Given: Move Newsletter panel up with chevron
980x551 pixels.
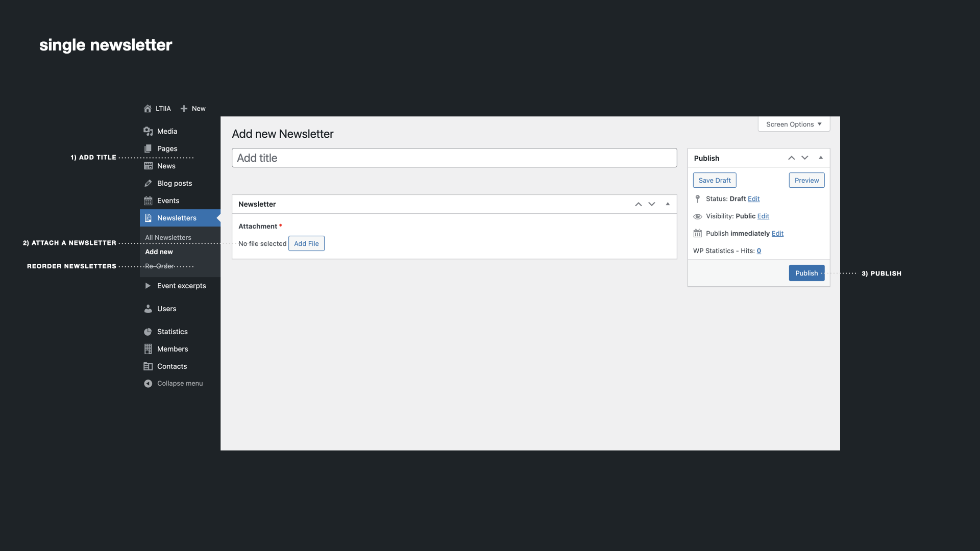Looking at the screenshot, I should tap(639, 204).
